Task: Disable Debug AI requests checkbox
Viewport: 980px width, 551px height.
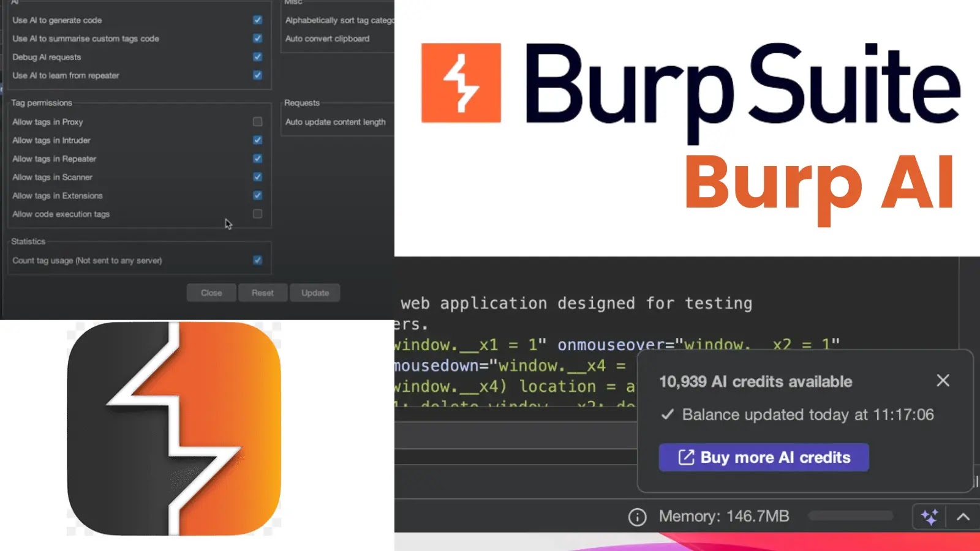Action: point(258,57)
